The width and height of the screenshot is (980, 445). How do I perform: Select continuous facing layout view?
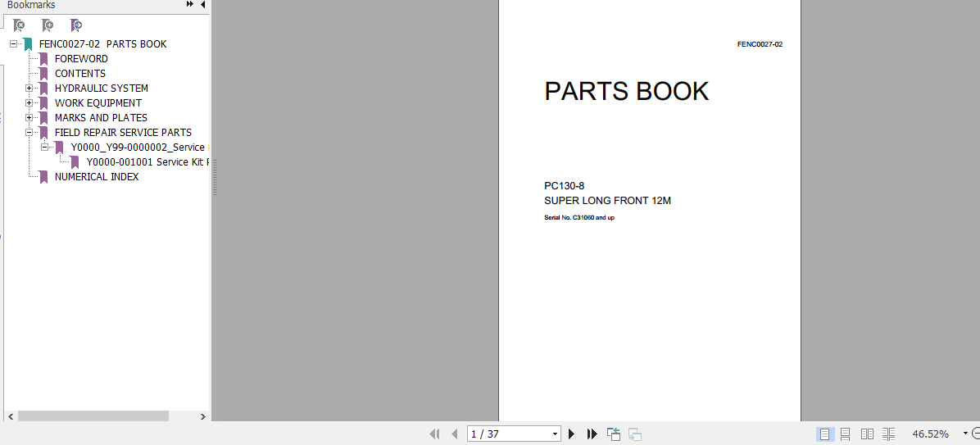(889, 434)
